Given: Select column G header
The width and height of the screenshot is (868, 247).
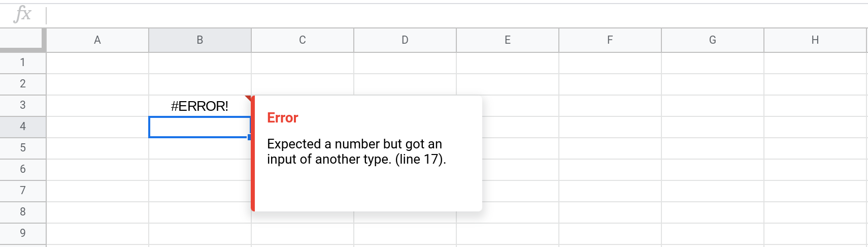Looking at the screenshot, I should click(x=713, y=40).
